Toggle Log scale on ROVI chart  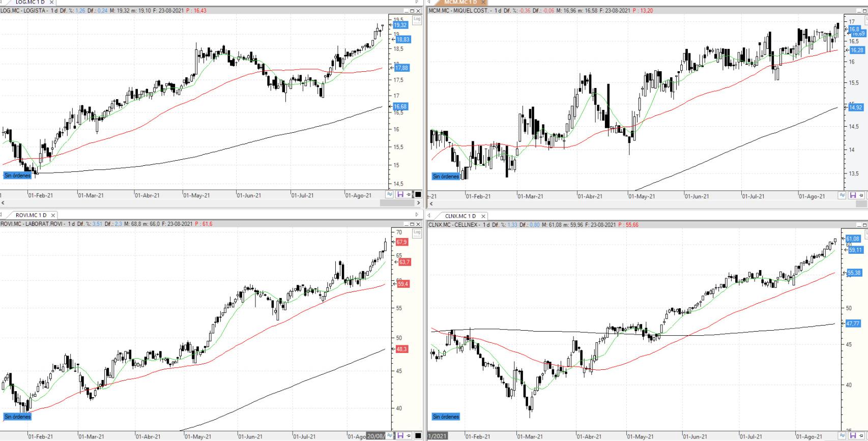417,233
